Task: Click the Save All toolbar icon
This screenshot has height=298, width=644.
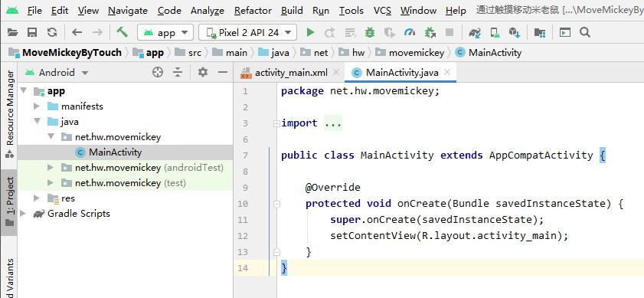Action: [x=32, y=32]
